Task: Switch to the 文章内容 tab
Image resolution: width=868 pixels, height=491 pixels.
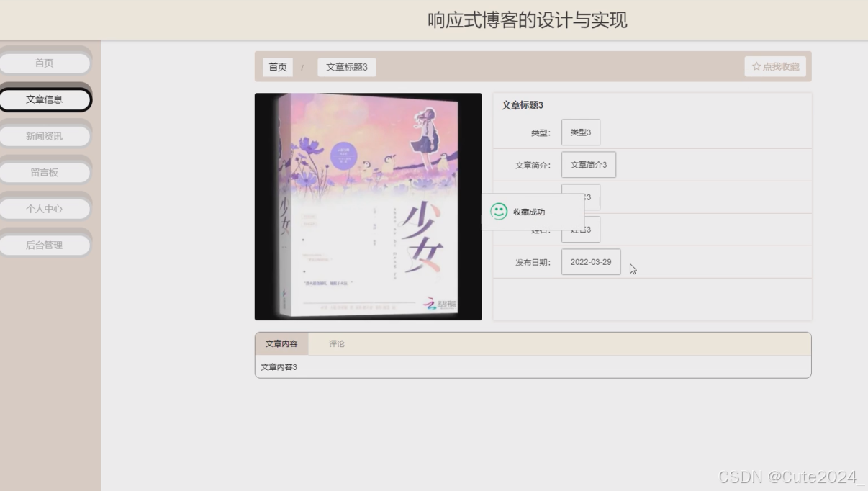Action: [x=281, y=343]
